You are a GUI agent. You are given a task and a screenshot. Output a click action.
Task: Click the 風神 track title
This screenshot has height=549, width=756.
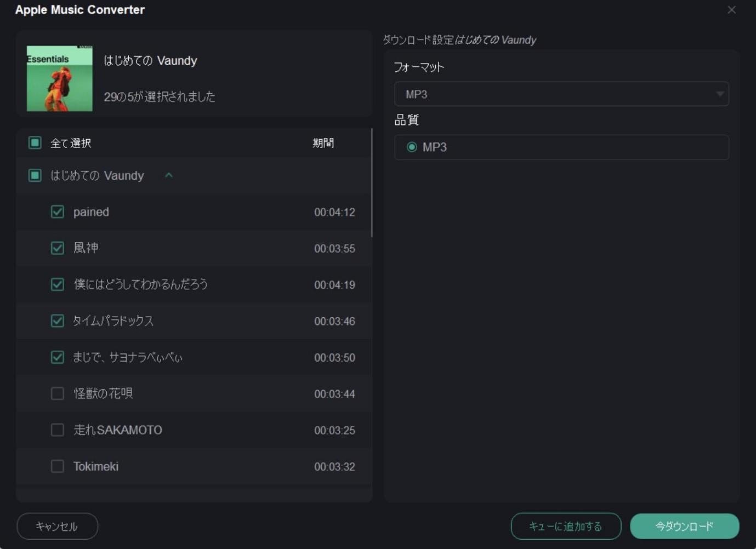86,248
